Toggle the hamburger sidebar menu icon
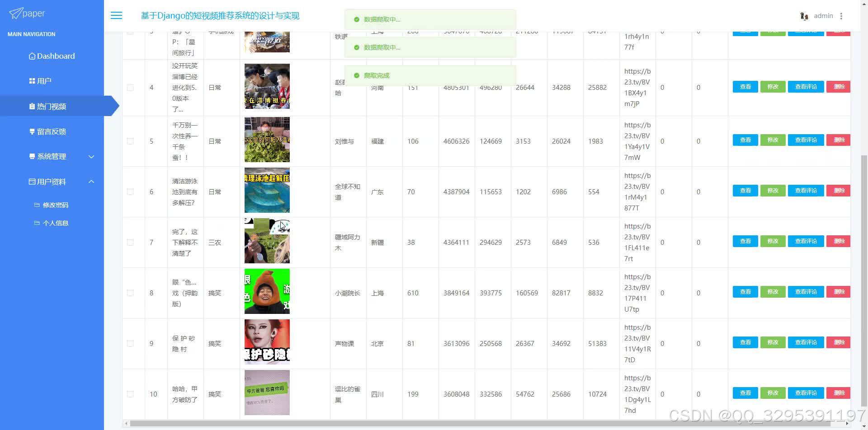 [x=116, y=15]
